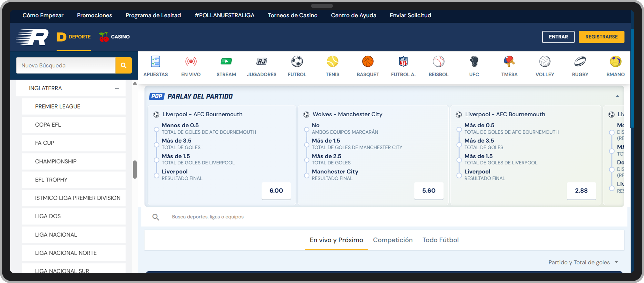
Task: Open #POLLANUESTRALIGA link
Action: click(224, 15)
